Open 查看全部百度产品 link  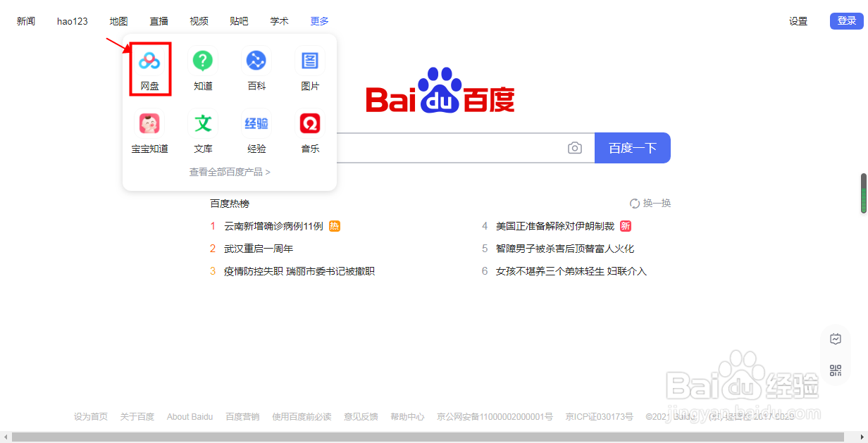pyautogui.click(x=230, y=172)
